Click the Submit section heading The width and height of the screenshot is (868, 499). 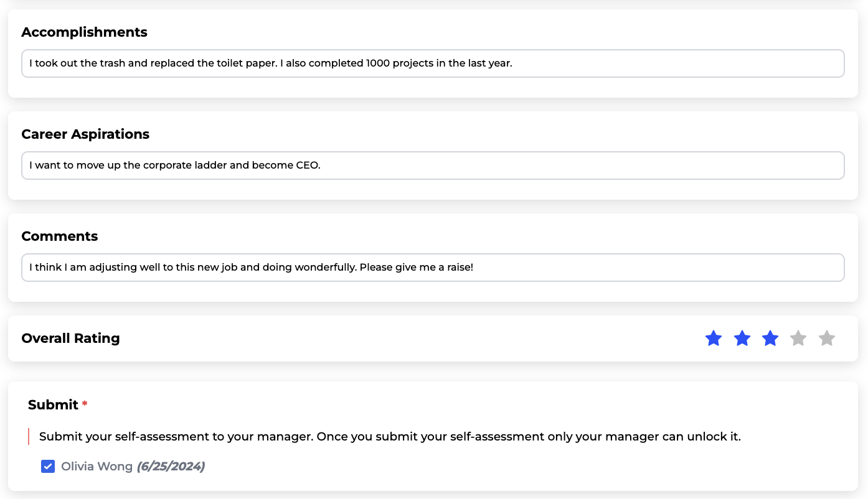click(53, 404)
